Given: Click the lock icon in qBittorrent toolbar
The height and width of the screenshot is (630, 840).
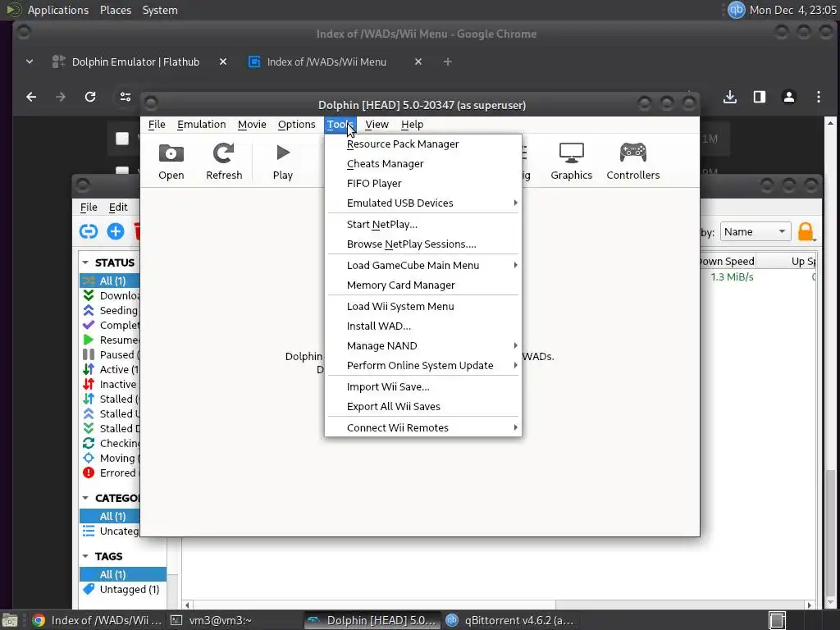Looking at the screenshot, I should [x=806, y=231].
